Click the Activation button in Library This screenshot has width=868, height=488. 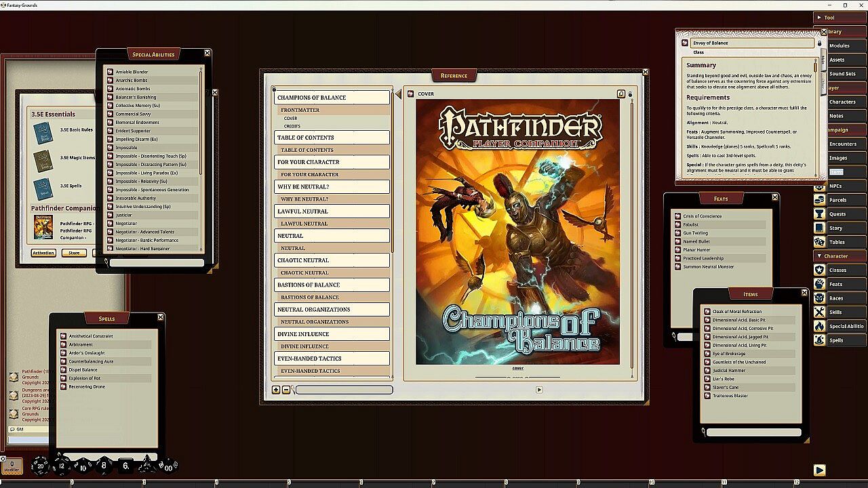pos(43,253)
